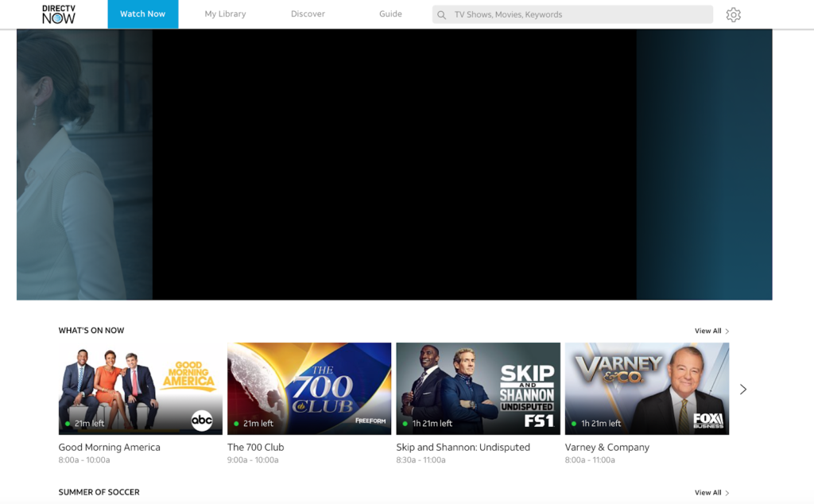This screenshot has height=504, width=814.
Task: Click 21m left on The 700 Club card
Action: click(258, 424)
